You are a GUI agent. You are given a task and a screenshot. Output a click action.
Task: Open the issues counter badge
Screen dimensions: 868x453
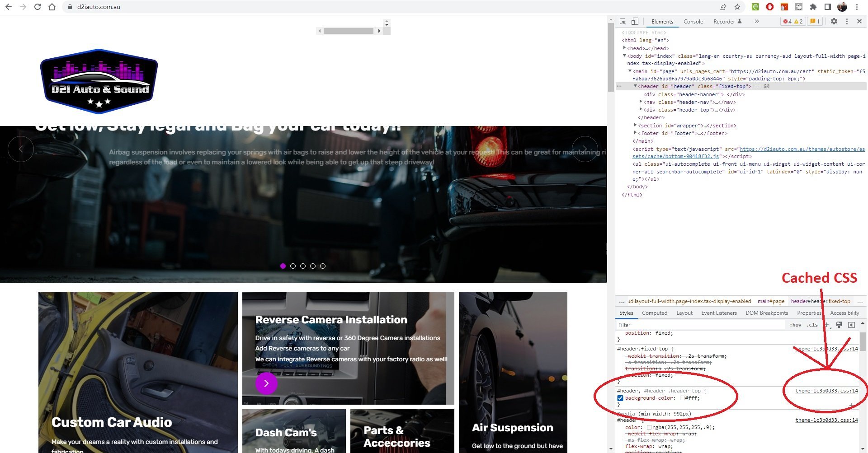coord(815,21)
